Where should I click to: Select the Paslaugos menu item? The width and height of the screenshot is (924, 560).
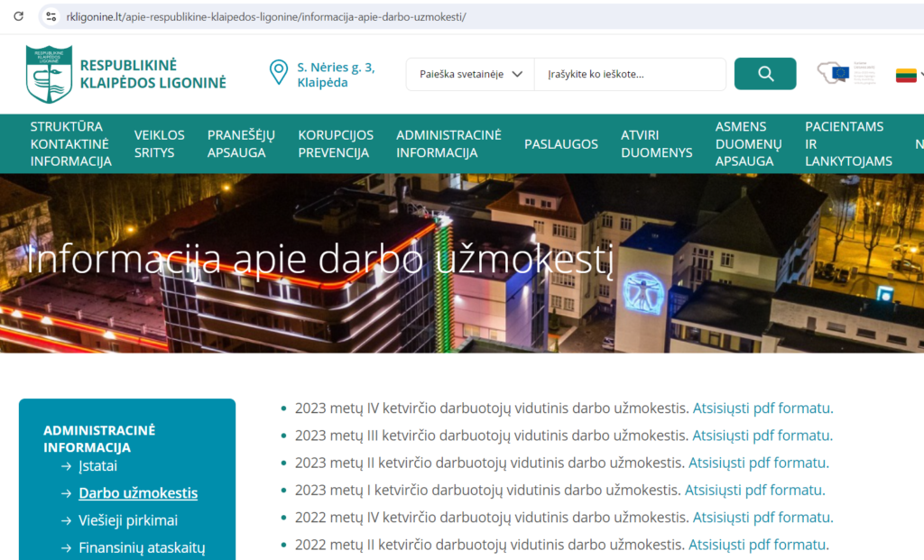560,144
